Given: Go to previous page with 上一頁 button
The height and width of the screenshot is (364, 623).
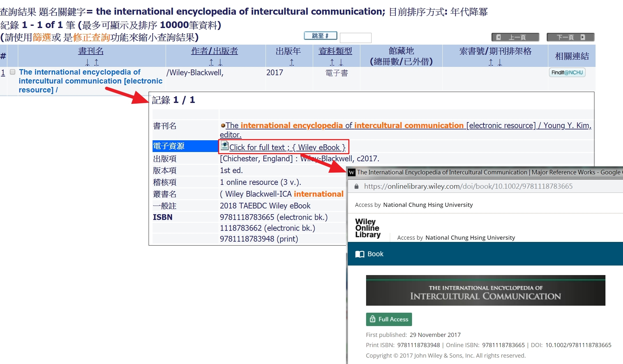Looking at the screenshot, I should (515, 37).
